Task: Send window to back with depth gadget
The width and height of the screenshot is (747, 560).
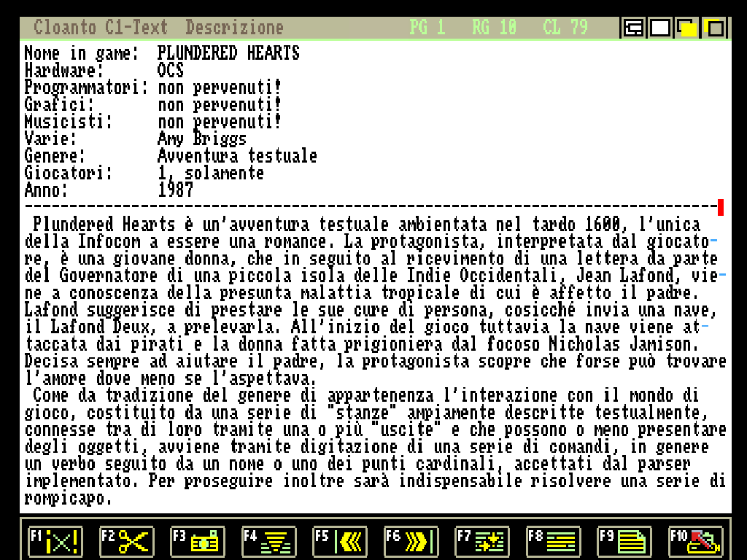Action: click(714, 28)
